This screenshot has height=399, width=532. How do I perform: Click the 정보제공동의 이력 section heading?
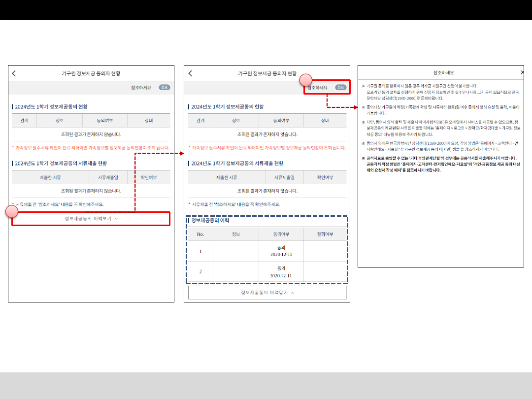tap(210, 220)
